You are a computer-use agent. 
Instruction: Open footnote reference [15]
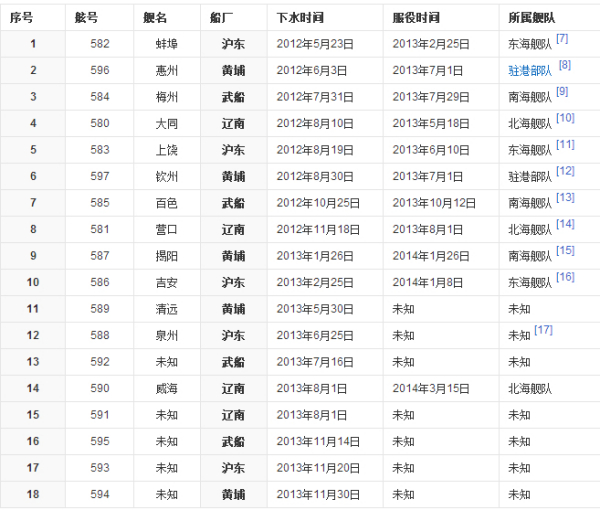click(565, 251)
